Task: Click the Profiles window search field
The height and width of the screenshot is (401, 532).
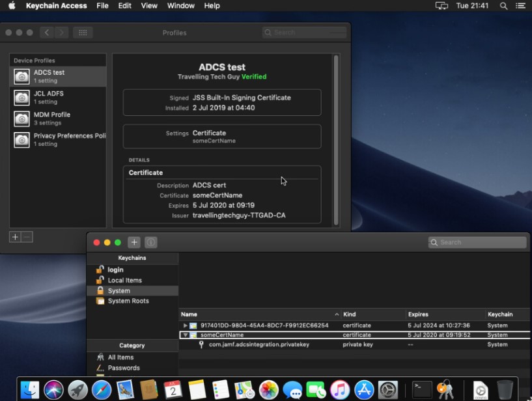Action: click(x=304, y=33)
